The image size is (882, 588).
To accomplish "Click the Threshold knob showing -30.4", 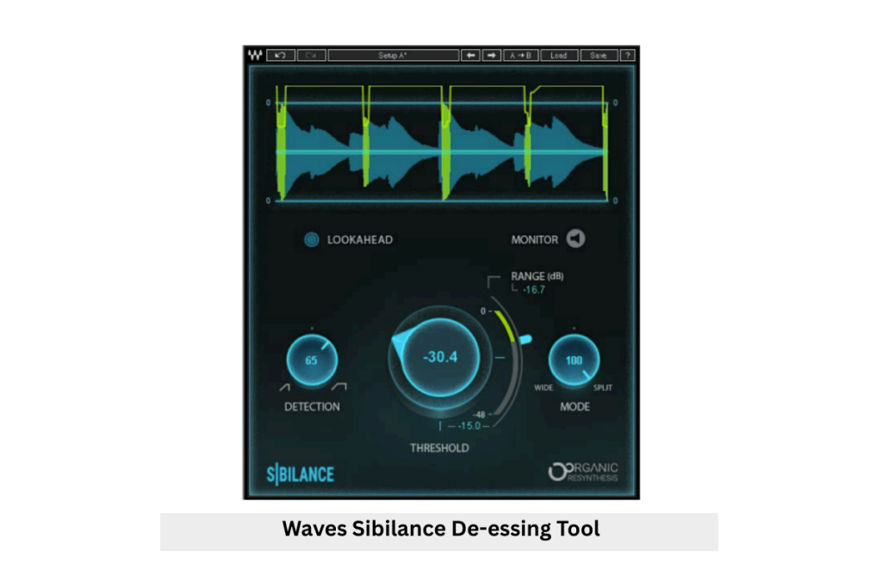I will pyautogui.click(x=439, y=356).
